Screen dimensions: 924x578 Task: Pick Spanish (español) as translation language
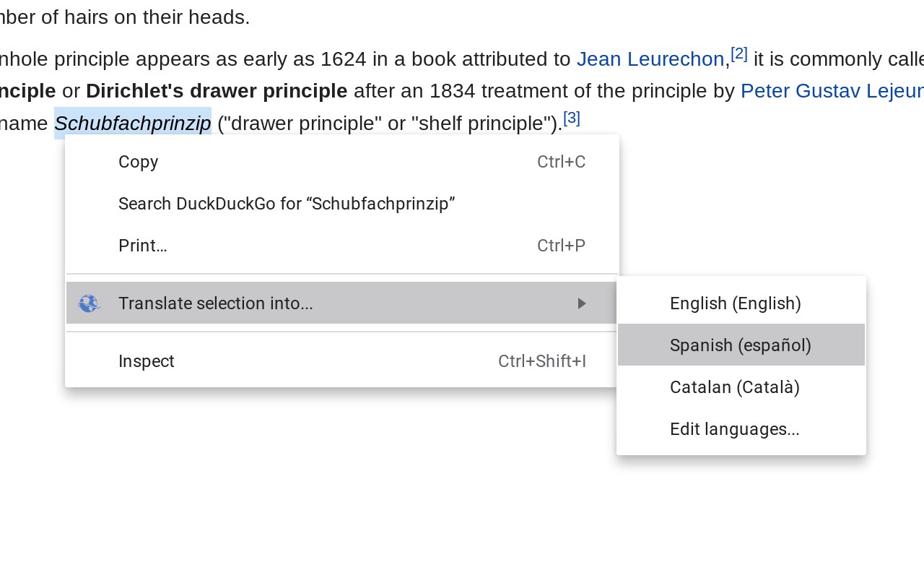pos(741,345)
